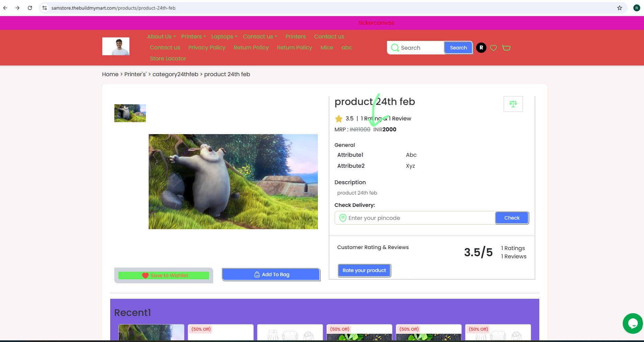This screenshot has width=644, height=342.
Task: Open the Store Locator link
Action: (x=168, y=59)
